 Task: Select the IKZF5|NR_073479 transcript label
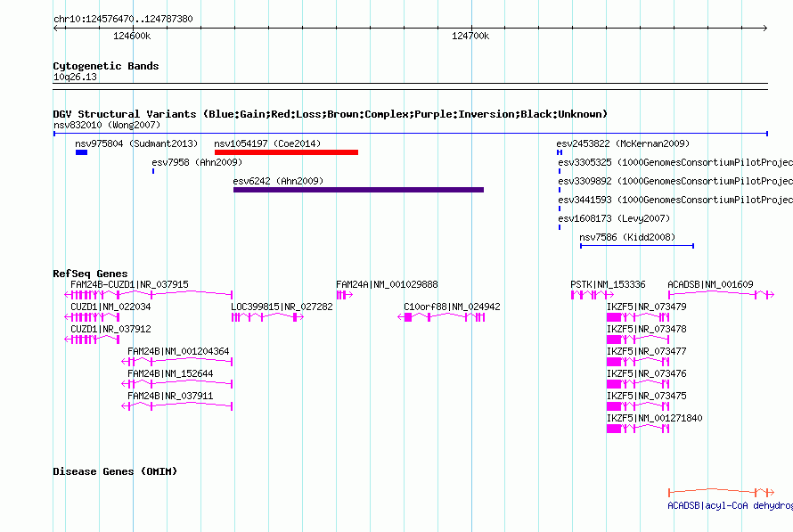coord(647,307)
